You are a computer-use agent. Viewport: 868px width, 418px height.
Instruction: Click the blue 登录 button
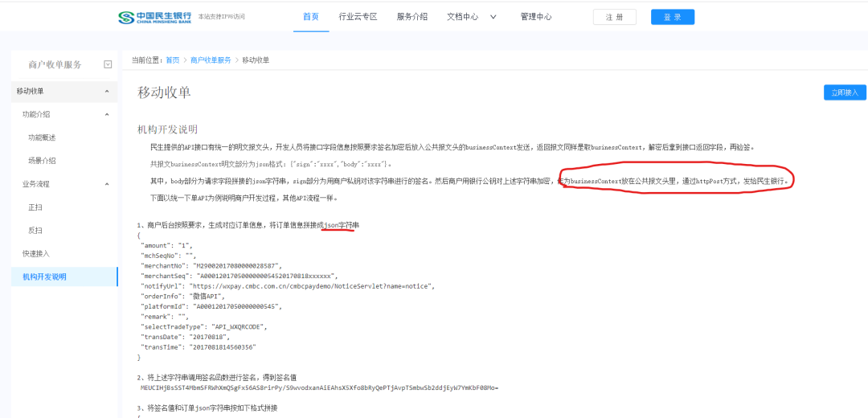pos(673,17)
